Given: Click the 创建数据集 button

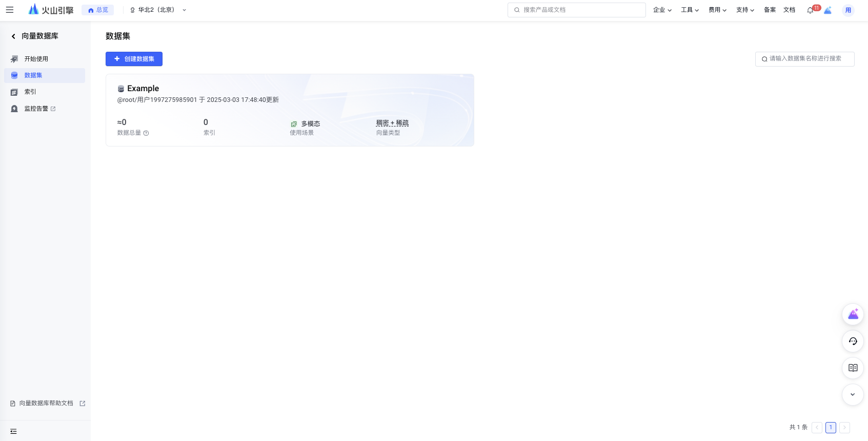Looking at the screenshot, I should [x=134, y=59].
